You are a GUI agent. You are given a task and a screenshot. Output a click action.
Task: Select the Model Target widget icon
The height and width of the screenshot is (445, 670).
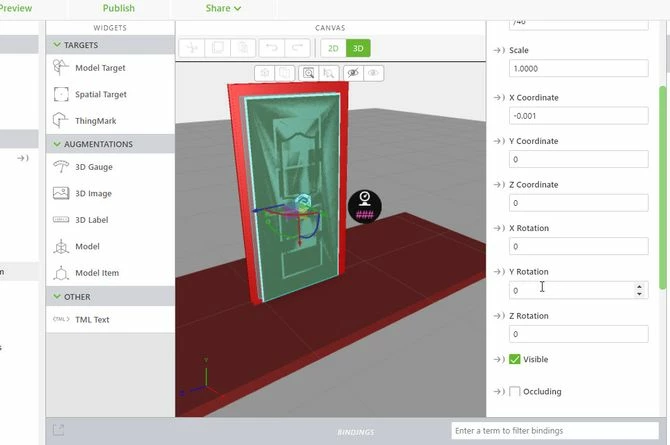pos(61,68)
